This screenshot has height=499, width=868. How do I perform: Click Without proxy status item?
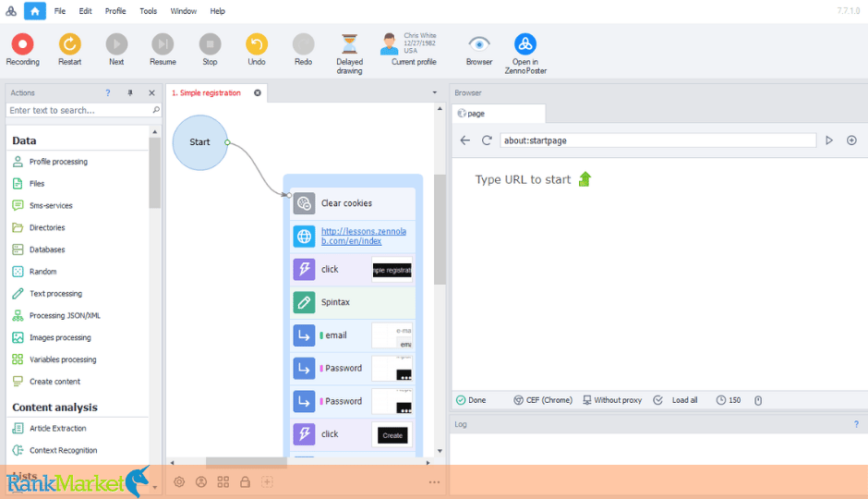(612, 400)
